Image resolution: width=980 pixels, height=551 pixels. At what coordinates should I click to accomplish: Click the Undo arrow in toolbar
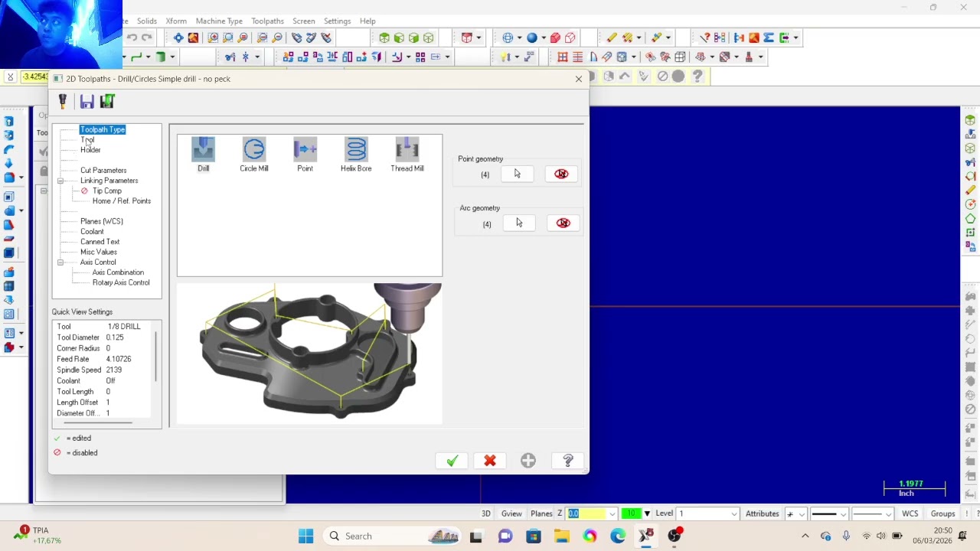132,37
